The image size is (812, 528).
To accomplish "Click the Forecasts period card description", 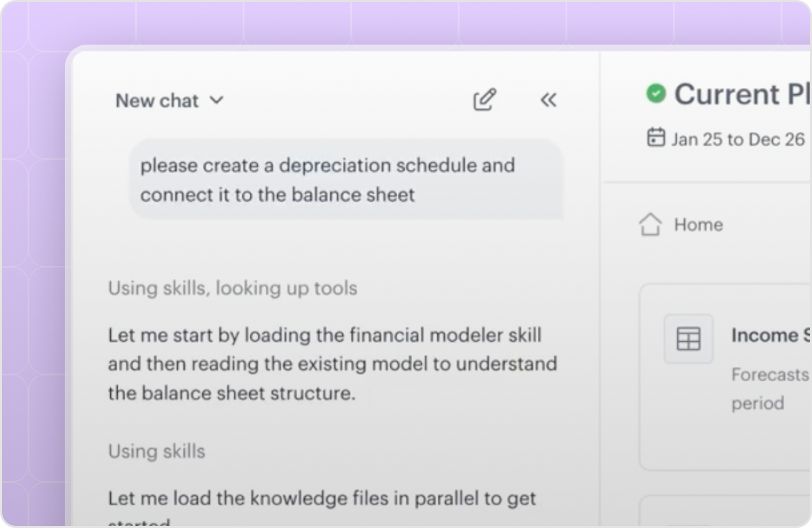I will pos(770,389).
